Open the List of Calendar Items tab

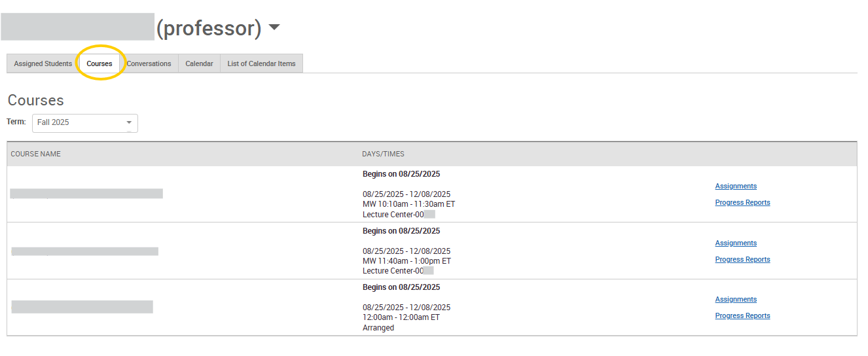pyautogui.click(x=261, y=63)
